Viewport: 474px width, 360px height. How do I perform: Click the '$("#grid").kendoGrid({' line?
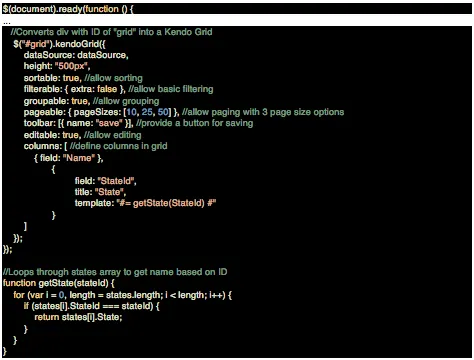[59, 44]
